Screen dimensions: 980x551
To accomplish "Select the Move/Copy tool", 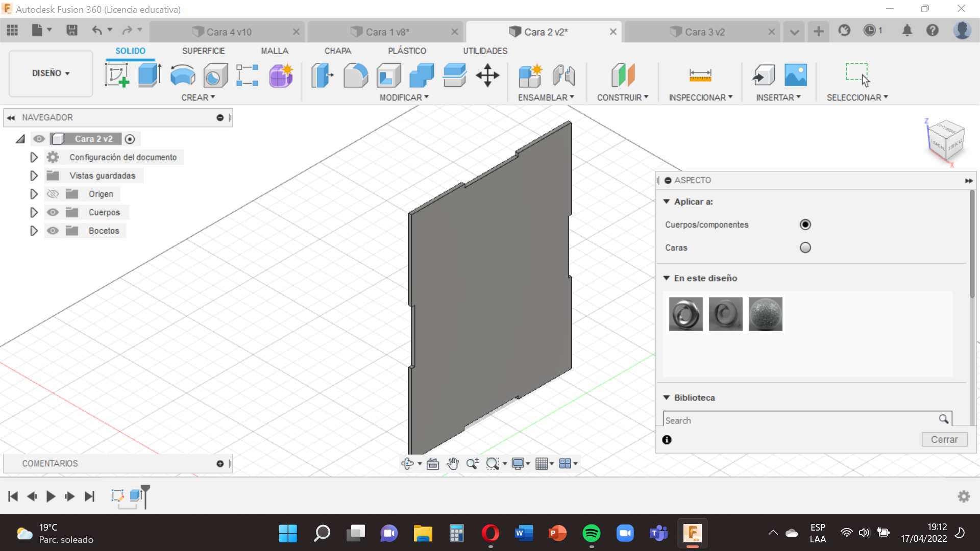I will tap(487, 76).
